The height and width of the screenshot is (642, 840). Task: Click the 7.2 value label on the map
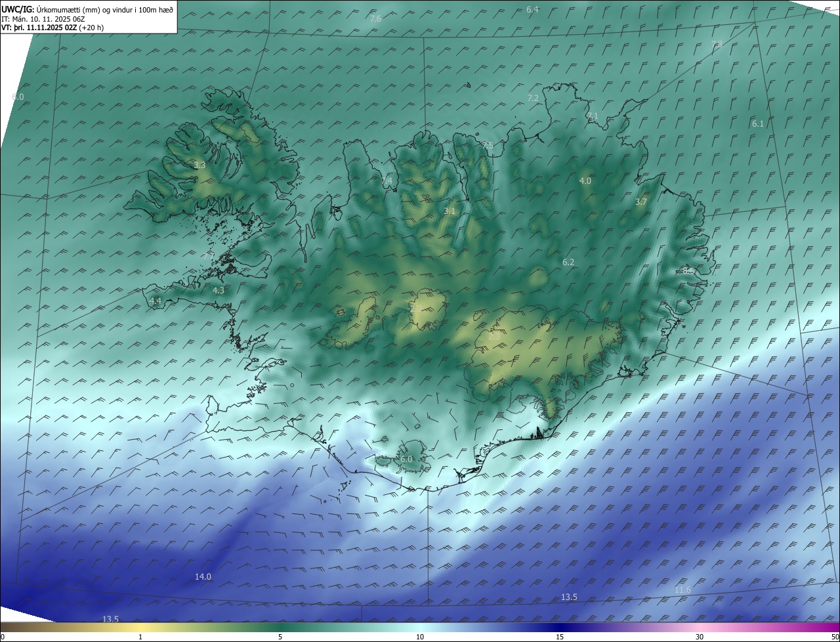coord(533,98)
